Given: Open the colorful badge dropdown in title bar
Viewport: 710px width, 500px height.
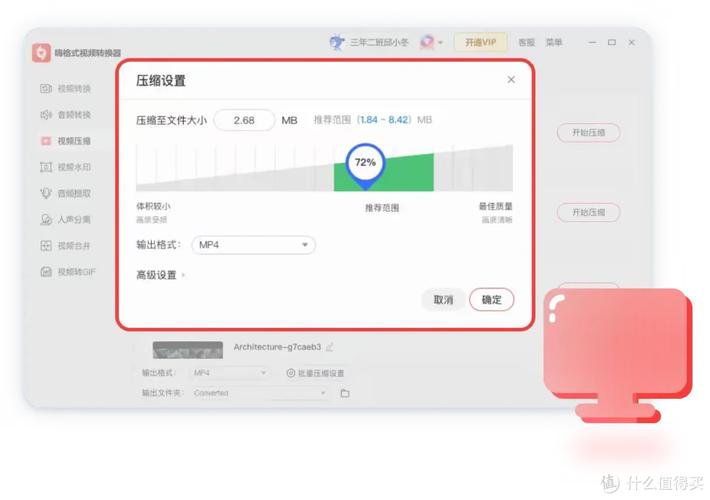Looking at the screenshot, I should tap(431, 42).
